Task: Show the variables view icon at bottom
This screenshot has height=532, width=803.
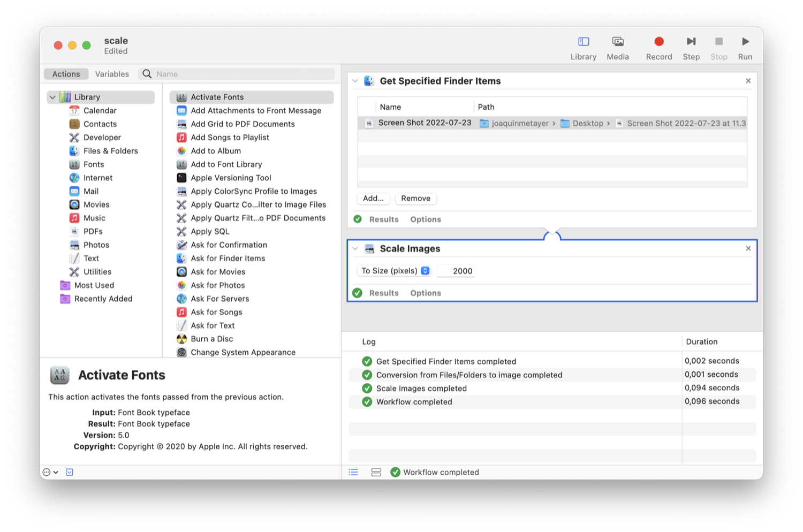Action: pyautogui.click(x=376, y=472)
